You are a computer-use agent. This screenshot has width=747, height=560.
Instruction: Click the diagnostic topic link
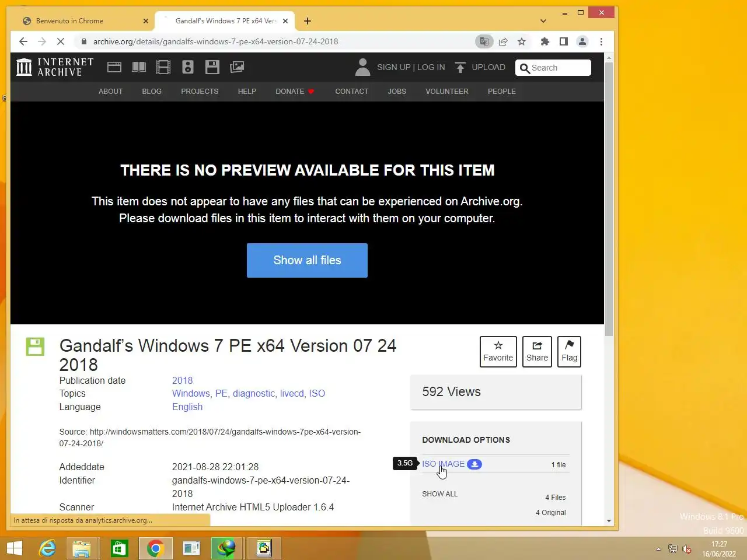[254, 394]
